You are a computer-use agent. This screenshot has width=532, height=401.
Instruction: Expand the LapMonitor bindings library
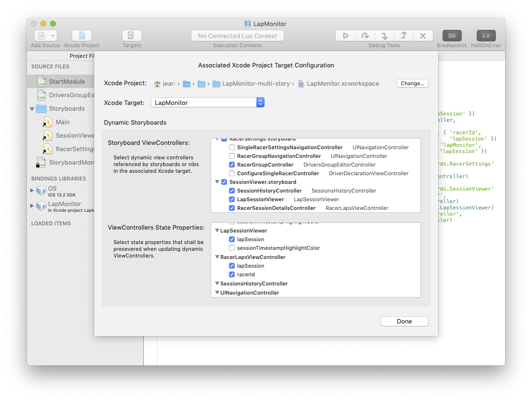[32, 206]
